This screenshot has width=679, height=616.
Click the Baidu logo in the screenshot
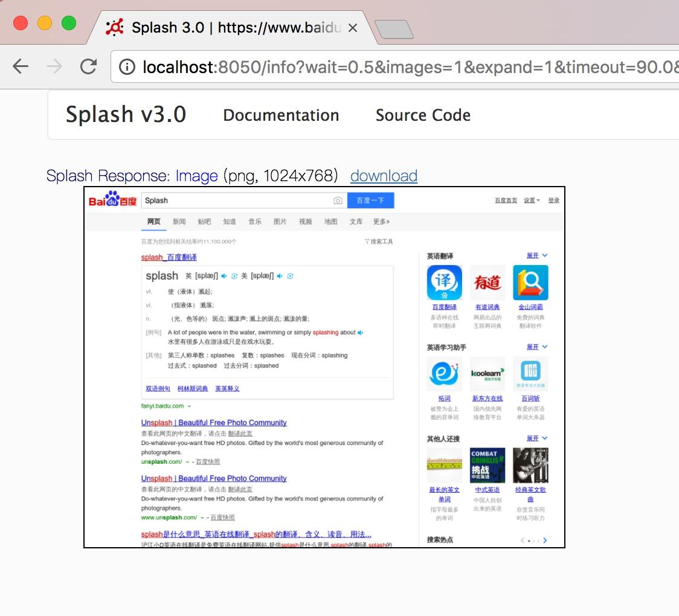[112, 199]
